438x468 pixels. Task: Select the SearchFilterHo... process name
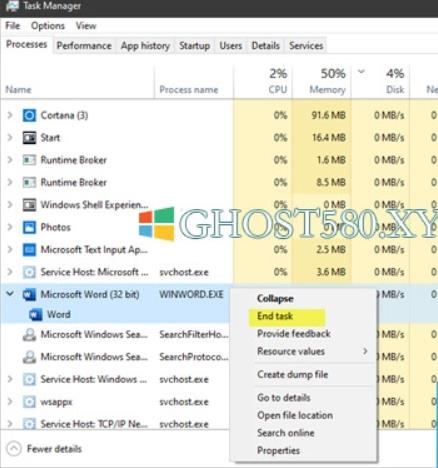pyautogui.click(x=194, y=334)
